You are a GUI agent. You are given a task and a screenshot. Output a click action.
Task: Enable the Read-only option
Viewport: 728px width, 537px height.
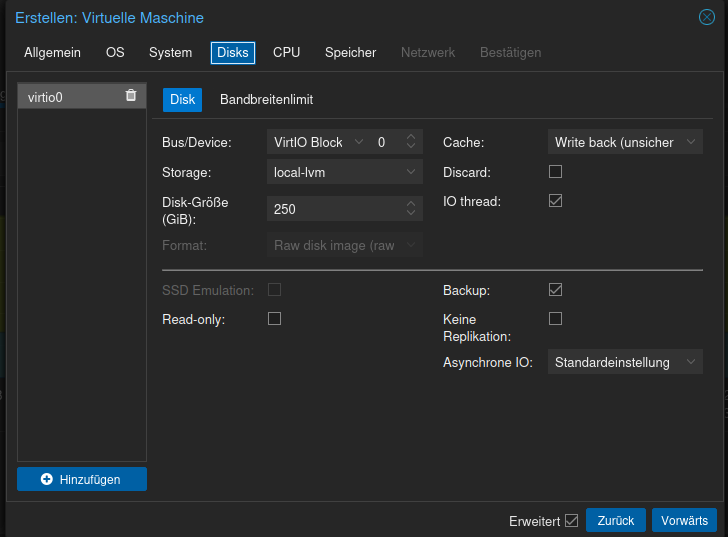pyautogui.click(x=275, y=319)
